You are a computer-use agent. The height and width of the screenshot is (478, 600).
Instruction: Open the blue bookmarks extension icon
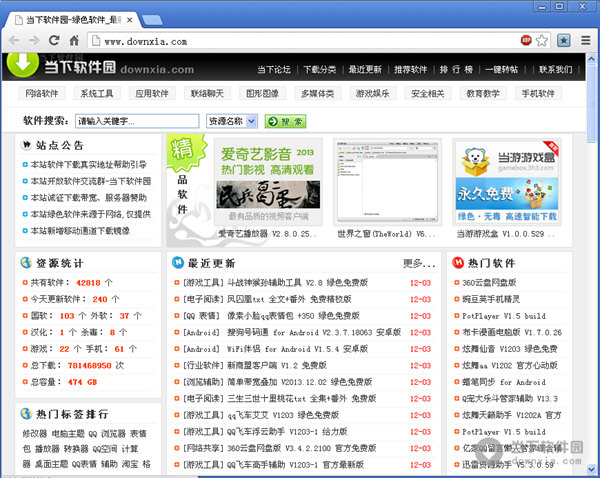(x=564, y=40)
